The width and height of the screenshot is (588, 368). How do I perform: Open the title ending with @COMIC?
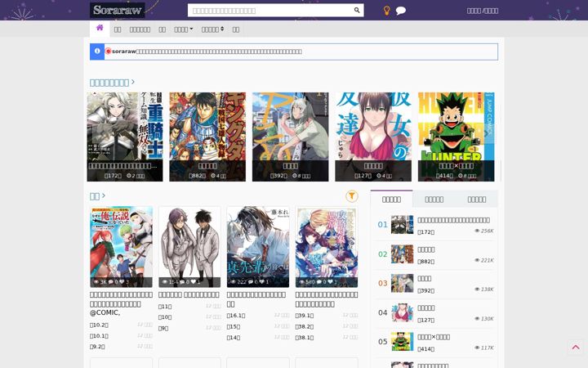[121, 303]
